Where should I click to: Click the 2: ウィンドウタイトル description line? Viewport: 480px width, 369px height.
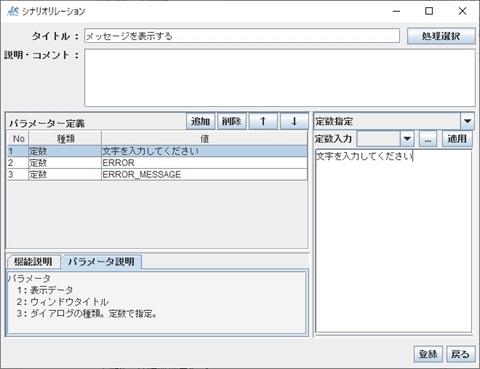tap(63, 302)
